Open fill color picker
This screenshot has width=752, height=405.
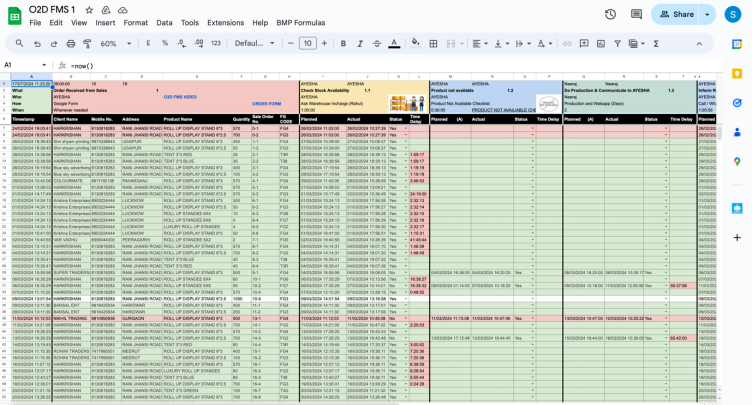pyautogui.click(x=416, y=43)
